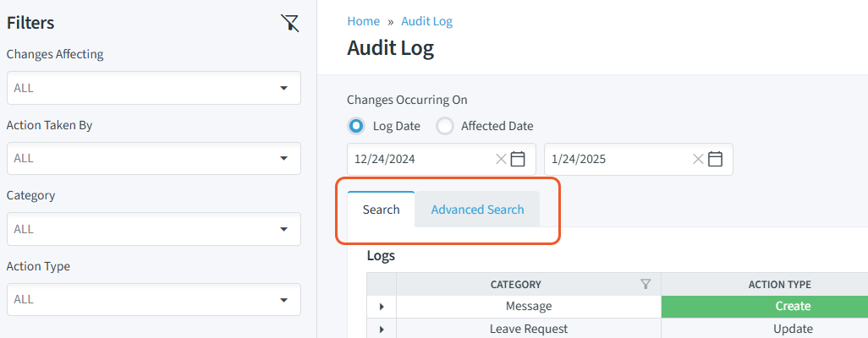Sort by the ACTION TYPE column header
This screenshot has width=868, height=338.
point(779,284)
